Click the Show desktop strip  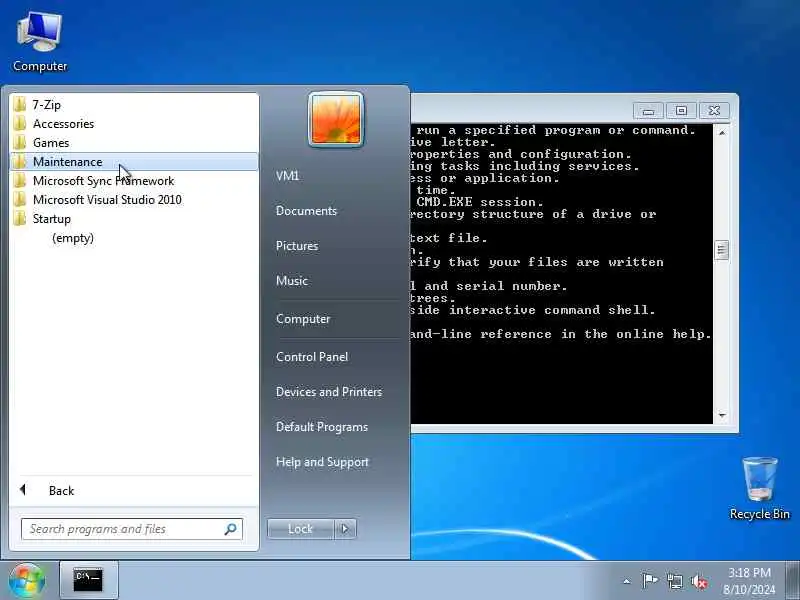click(x=793, y=580)
